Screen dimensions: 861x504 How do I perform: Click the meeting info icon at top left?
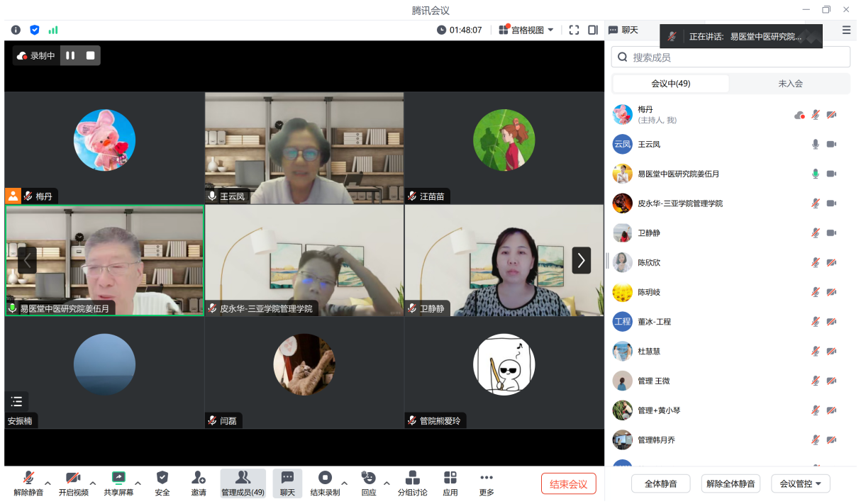[16, 30]
